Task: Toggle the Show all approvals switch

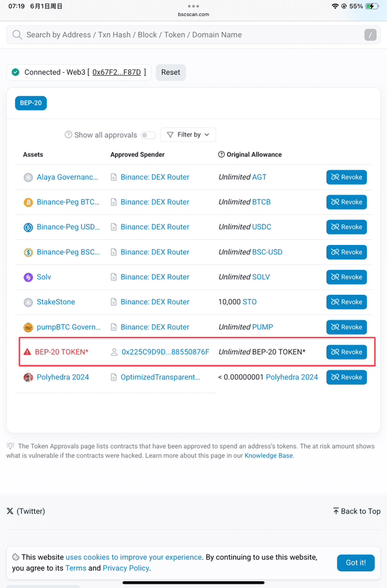Action: coord(148,135)
